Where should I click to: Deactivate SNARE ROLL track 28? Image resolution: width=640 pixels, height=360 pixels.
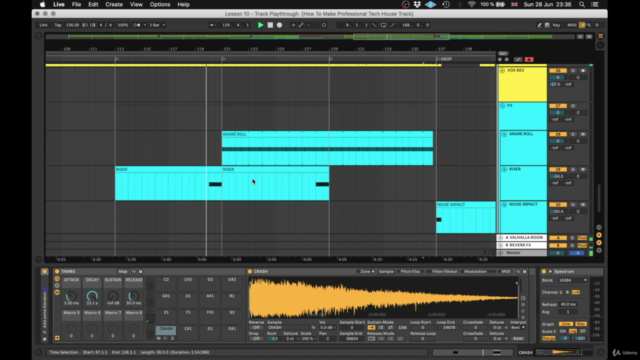pos(558,134)
